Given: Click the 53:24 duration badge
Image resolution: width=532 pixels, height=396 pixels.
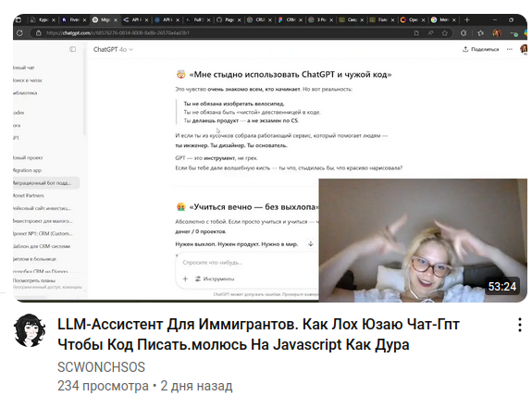Looking at the screenshot, I should click(x=501, y=287).
